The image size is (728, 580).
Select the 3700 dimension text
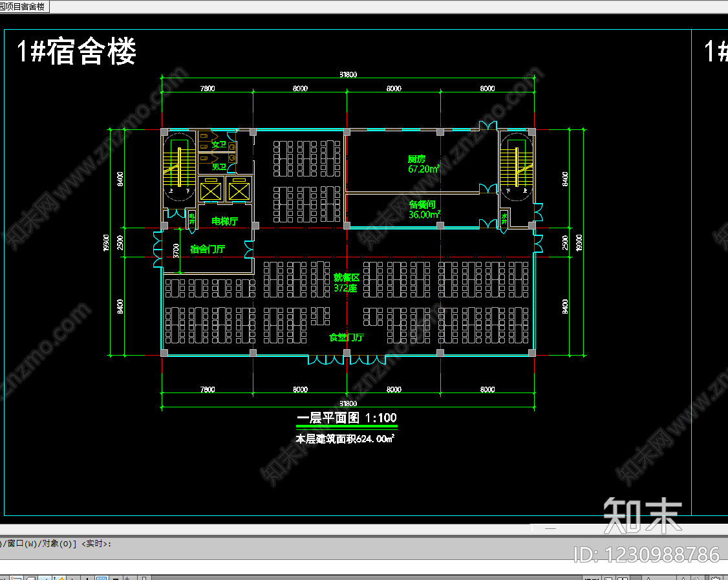pyautogui.click(x=176, y=251)
